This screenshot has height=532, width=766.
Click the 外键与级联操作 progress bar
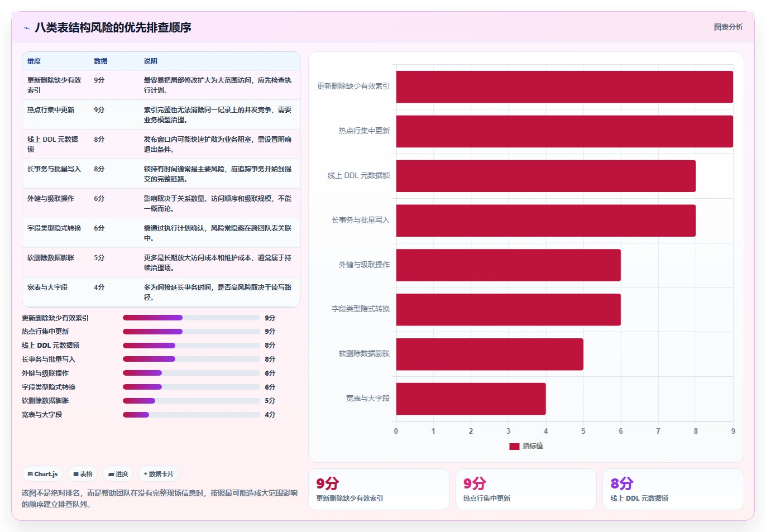tap(191, 373)
